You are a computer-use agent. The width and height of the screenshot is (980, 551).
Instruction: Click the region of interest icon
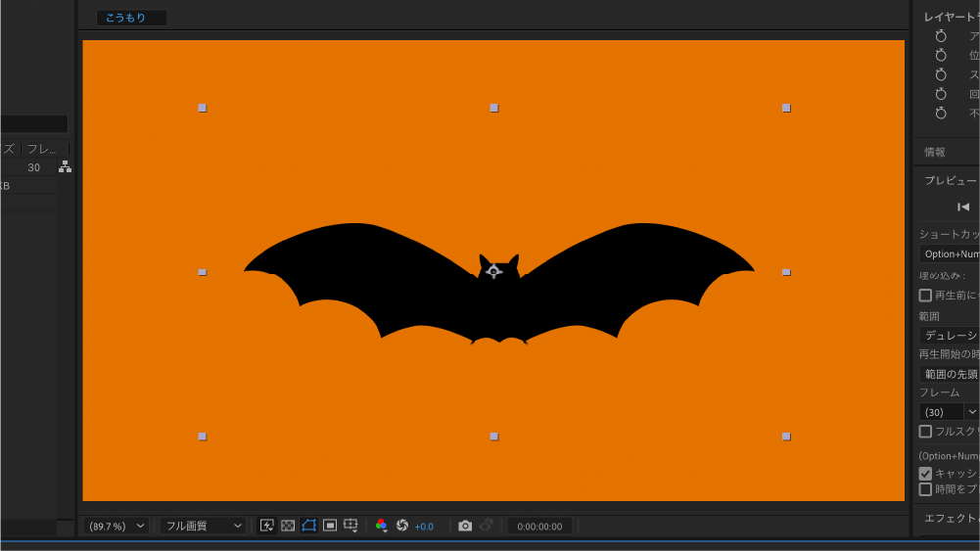click(330, 526)
